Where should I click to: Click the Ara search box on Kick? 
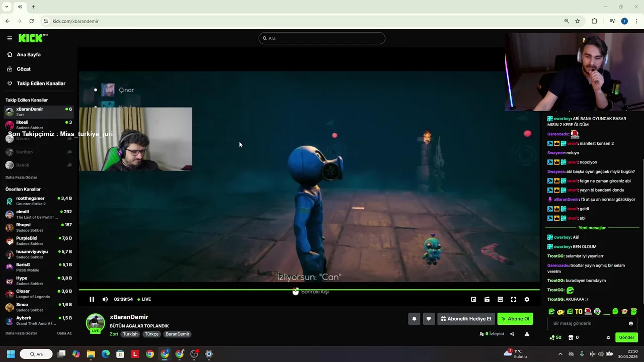(322, 38)
